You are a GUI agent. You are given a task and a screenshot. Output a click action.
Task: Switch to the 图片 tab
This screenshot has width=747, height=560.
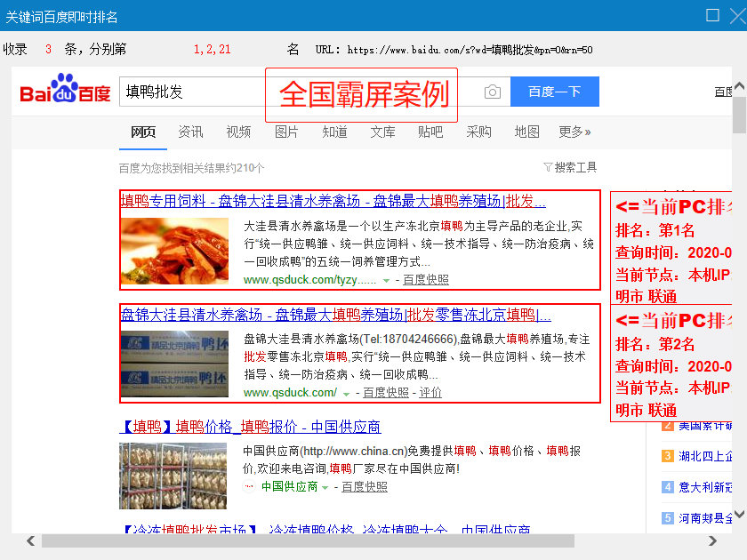point(286,132)
